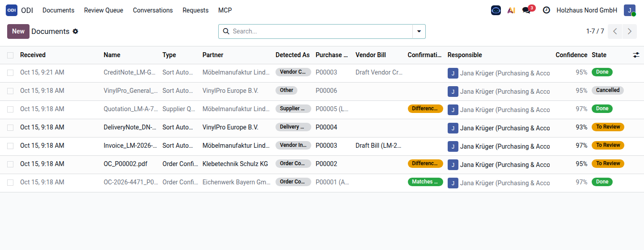Open purchase order P00006
The width and height of the screenshot is (644, 250).
point(326,91)
